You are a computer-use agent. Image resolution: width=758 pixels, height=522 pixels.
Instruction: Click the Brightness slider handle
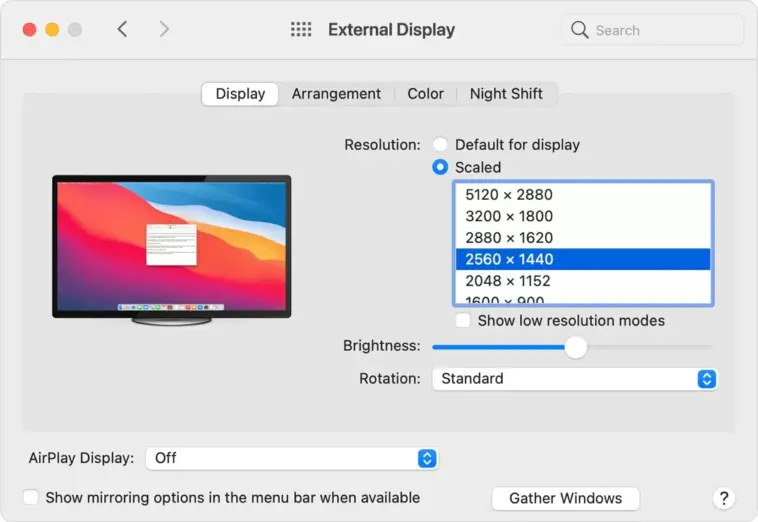tap(575, 347)
